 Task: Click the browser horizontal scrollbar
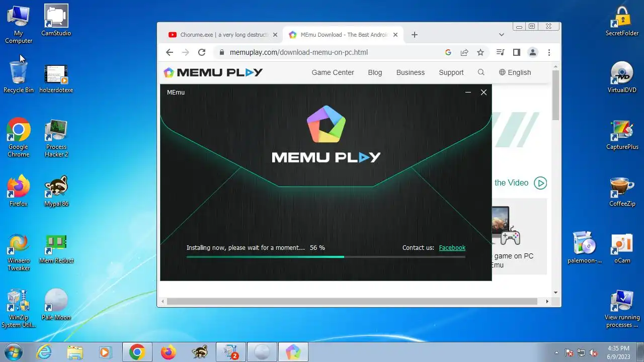[x=352, y=301]
